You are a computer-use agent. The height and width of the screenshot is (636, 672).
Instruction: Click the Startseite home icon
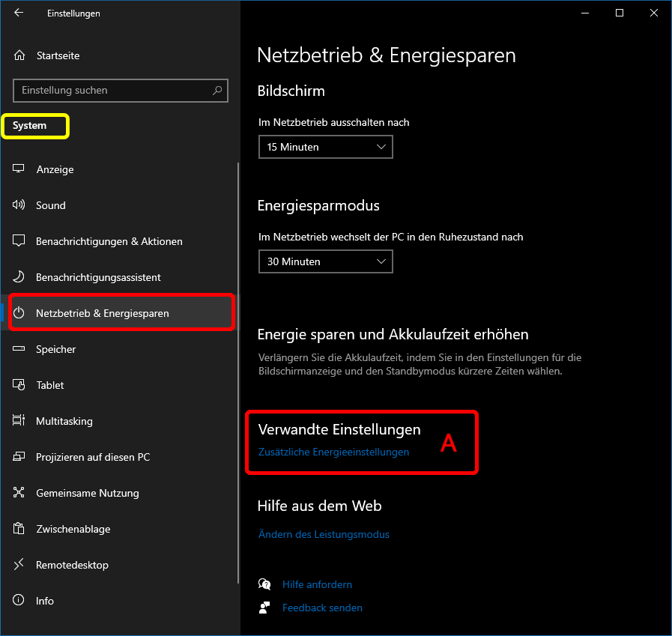(x=19, y=55)
